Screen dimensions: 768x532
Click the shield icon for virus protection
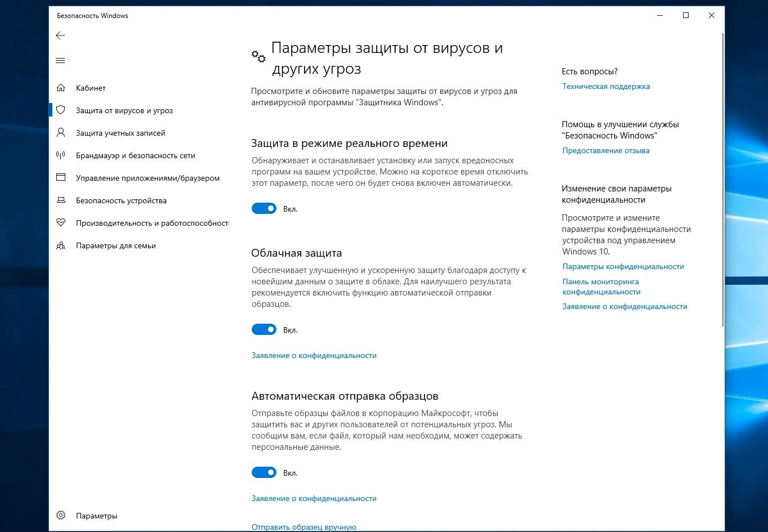61,110
